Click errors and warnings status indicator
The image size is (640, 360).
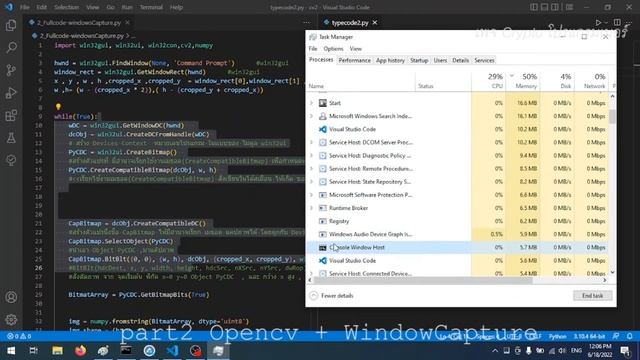click(19, 336)
